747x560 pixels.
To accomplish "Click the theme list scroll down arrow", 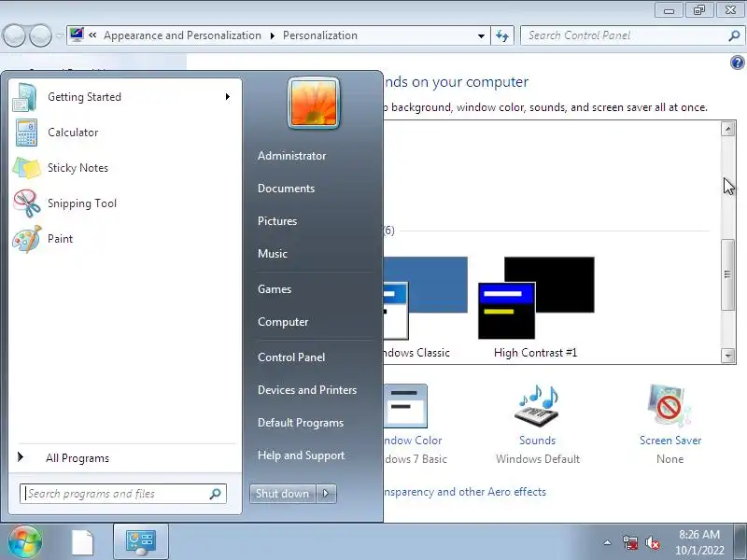I will (x=727, y=356).
